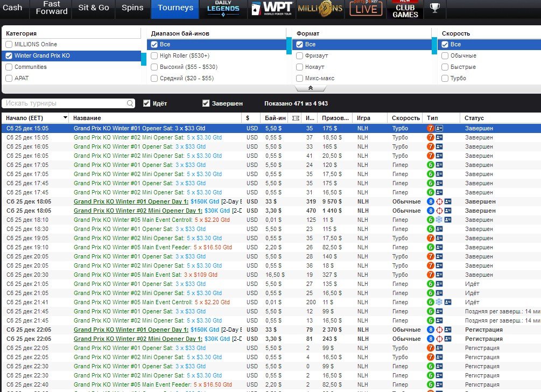Switch to the Spins tab
541x392 pixels.
(x=132, y=8)
